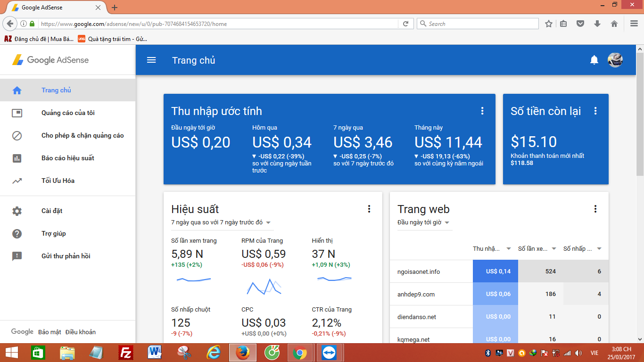Click the trending arrow icon for Tối Ưu Hóa

click(x=17, y=181)
